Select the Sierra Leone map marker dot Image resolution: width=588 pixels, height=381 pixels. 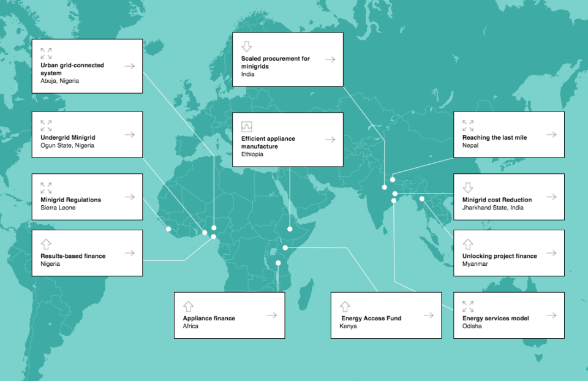point(168,229)
